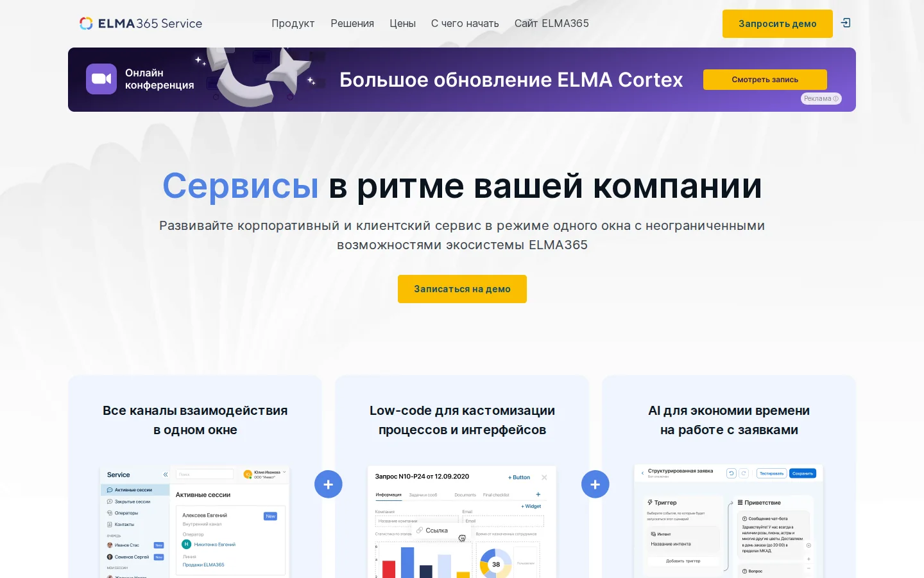Image resolution: width=924 pixels, height=578 pixels.
Task: Click the Сохранить button in AI illustration
Action: (x=803, y=473)
